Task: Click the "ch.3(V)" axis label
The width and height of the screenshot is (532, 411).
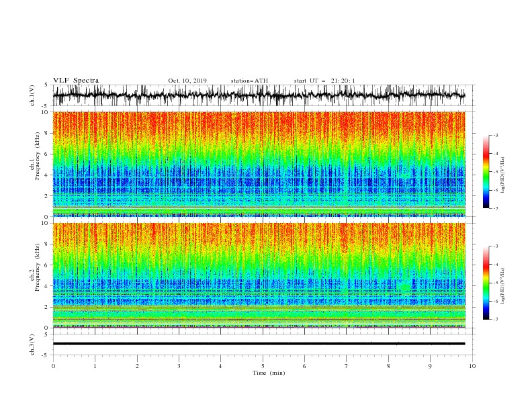Action: tap(32, 345)
